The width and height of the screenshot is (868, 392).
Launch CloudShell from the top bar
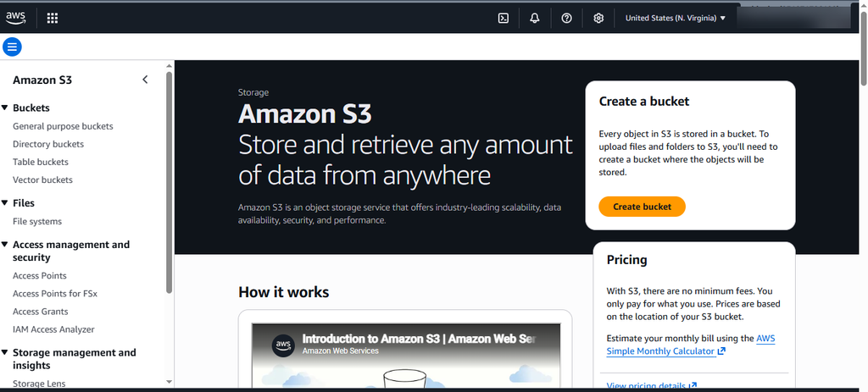point(504,19)
